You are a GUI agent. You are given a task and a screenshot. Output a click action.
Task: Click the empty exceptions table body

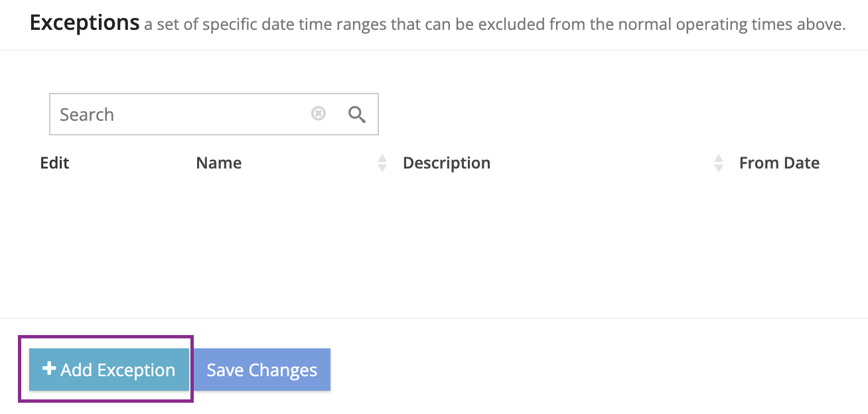434,245
